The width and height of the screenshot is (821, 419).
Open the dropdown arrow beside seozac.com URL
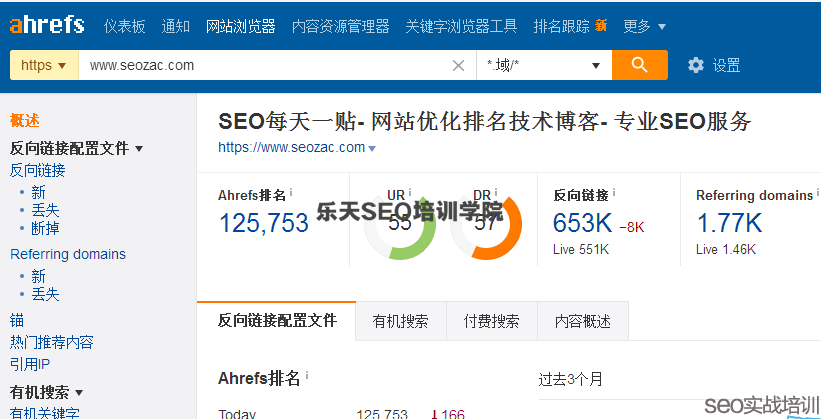pos(372,149)
